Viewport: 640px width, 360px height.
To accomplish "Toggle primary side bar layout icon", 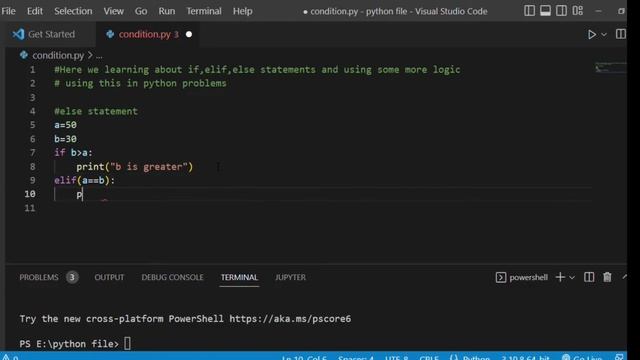I will [x=529, y=11].
